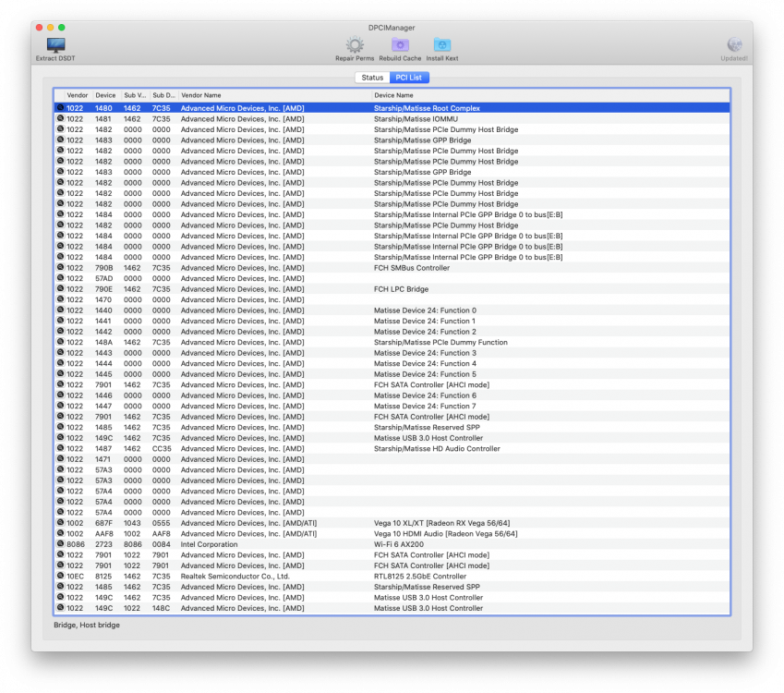Click the row icon for FCH SMBus Controller
This screenshot has height=693, width=784.
pos(61,268)
